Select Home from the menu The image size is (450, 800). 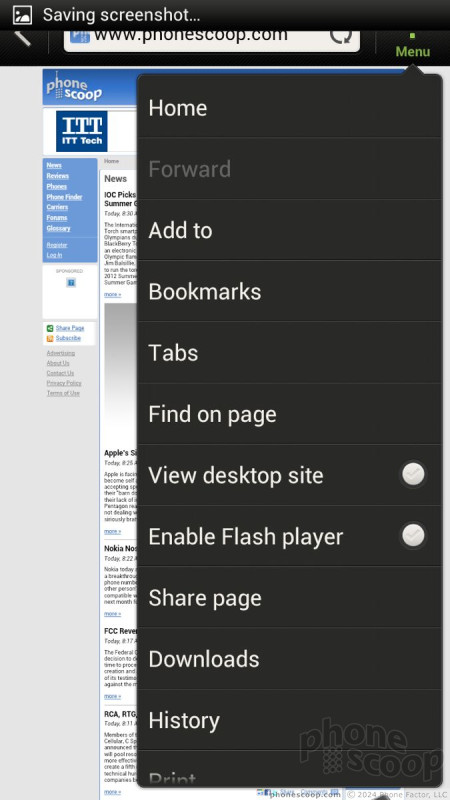pos(289,108)
